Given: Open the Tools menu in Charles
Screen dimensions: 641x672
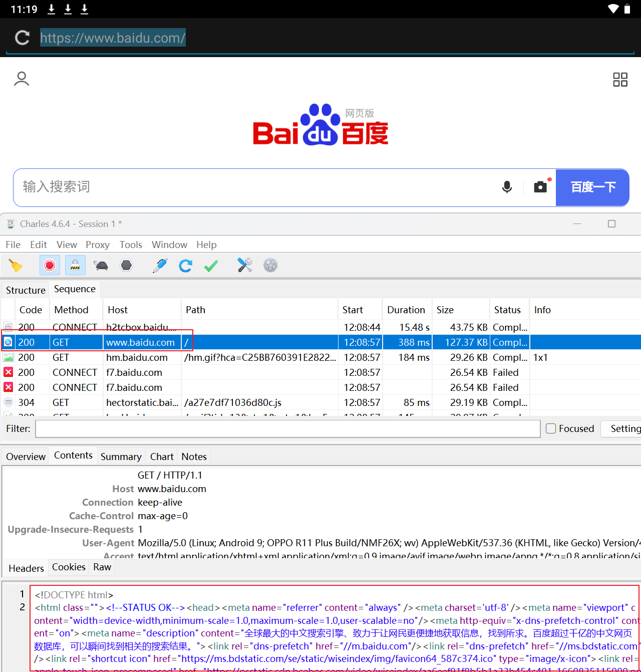Looking at the screenshot, I should (131, 245).
